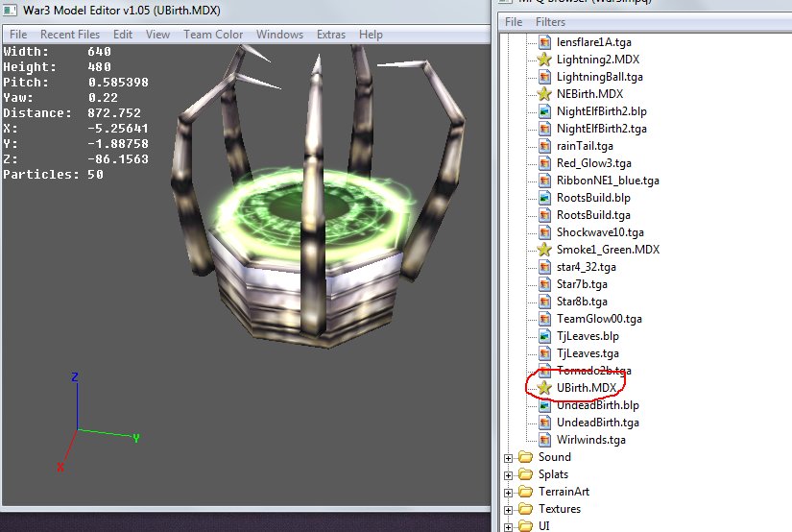
Task: Click the Textures folder icon
Action: pyautogui.click(x=526, y=509)
